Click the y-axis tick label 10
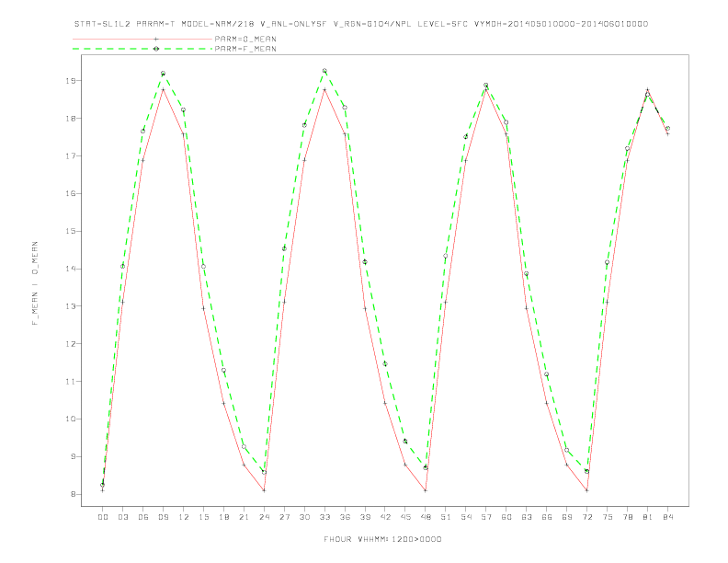Viewport: 728px width, 563px height. [71, 419]
